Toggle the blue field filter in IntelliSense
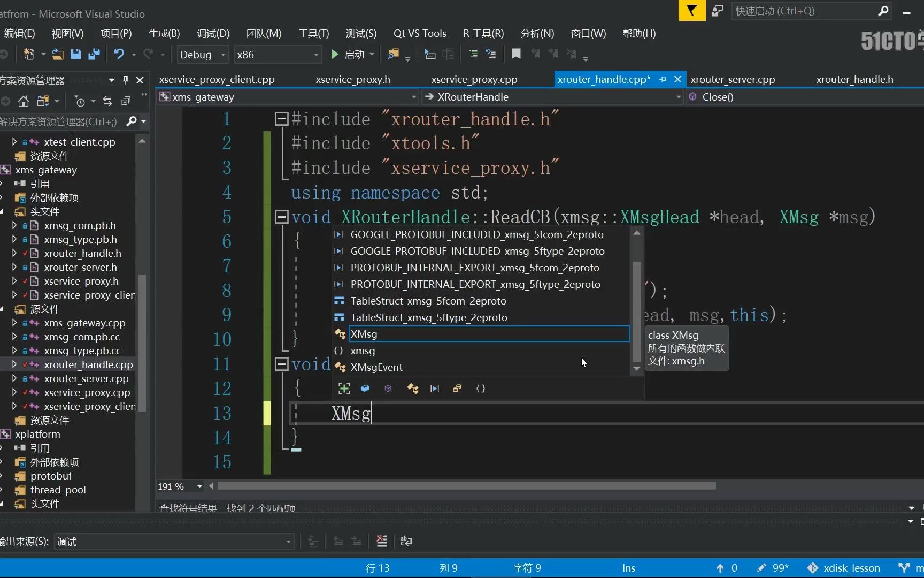 click(365, 389)
